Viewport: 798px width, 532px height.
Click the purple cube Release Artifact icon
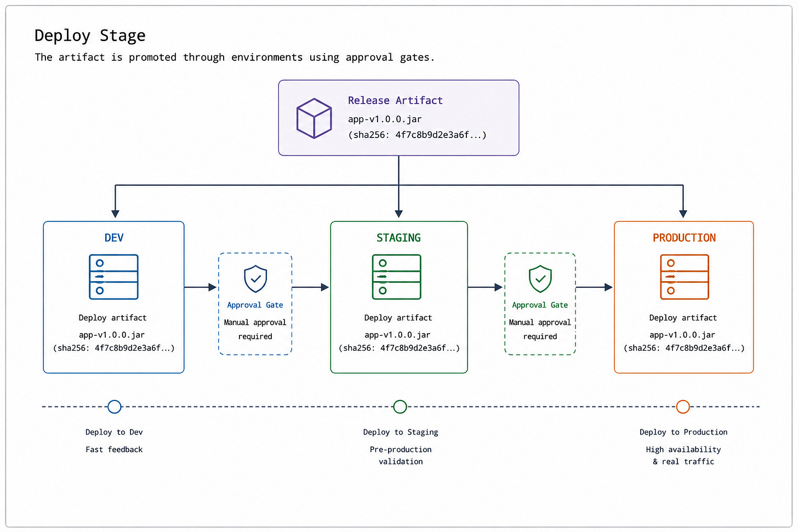pyautogui.click(x=314, y=118)
